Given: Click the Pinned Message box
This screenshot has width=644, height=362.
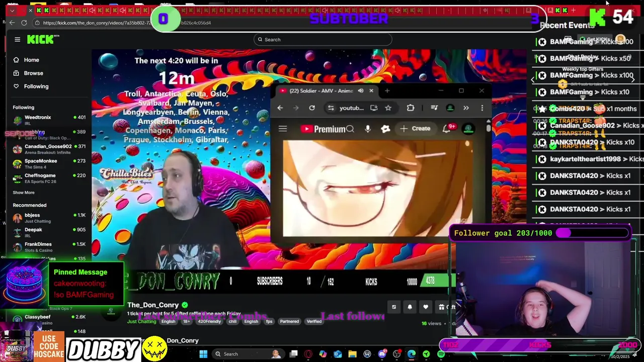Looking at the screenshot, I should point(86,284).
